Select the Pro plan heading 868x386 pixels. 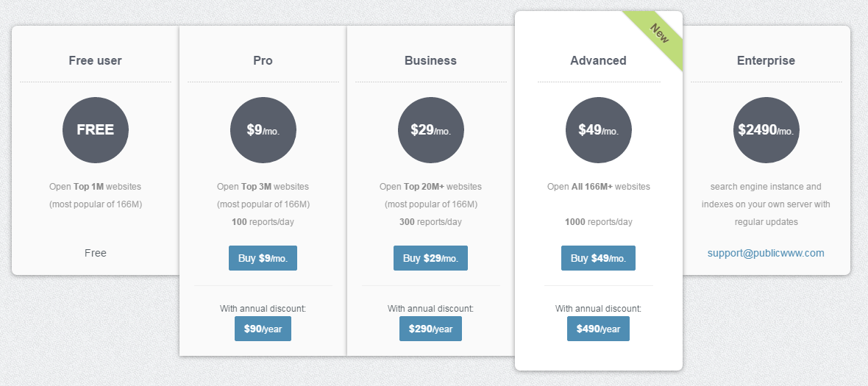(x=263, y=60)
